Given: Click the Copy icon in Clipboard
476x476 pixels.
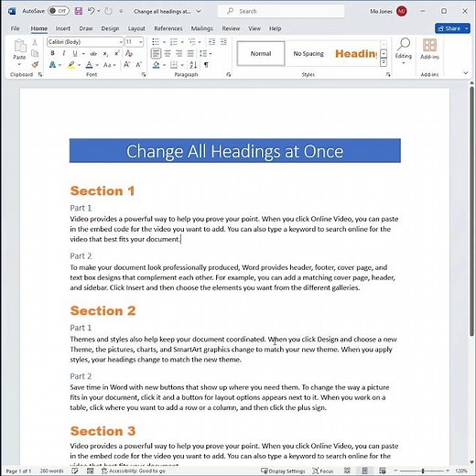Looking at the screenshot, I should point(35,53).
